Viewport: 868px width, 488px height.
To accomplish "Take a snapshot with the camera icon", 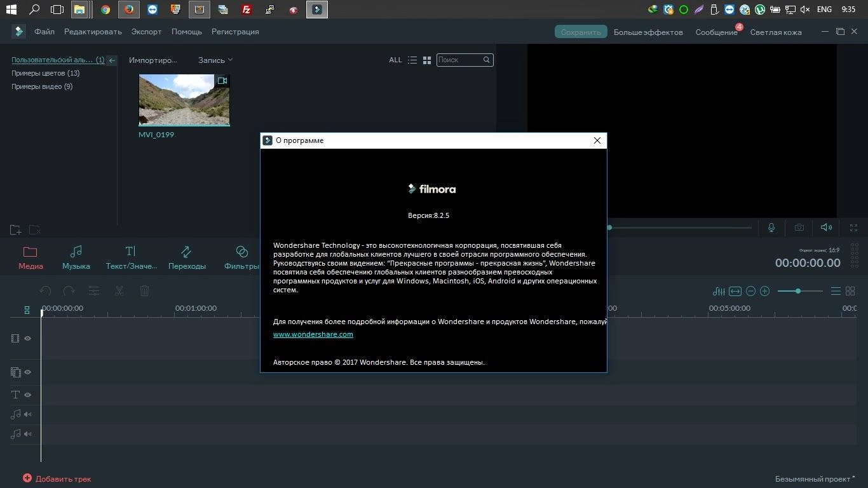I will pos(799,227).
